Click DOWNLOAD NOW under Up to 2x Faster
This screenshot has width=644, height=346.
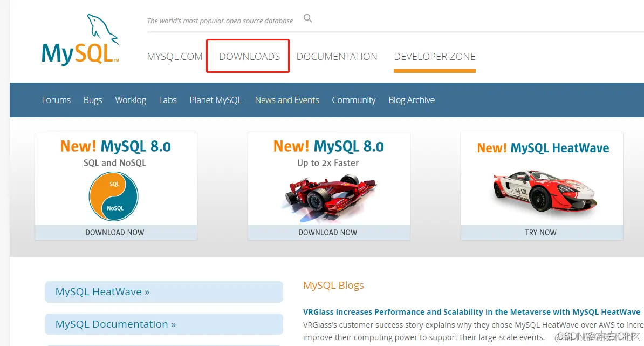pos(328,233)
